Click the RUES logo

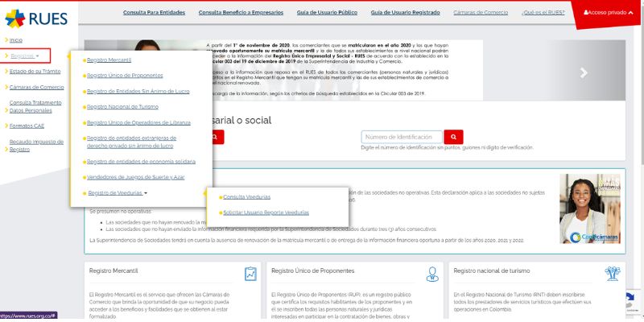click(36, 19)
